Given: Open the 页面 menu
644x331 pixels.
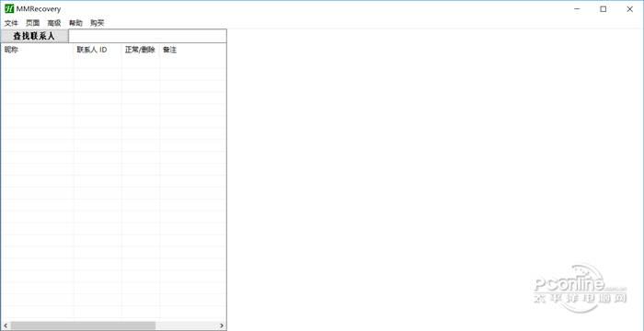Looking at the screenshot, I should pyautogui.click(x=32, y=23).
